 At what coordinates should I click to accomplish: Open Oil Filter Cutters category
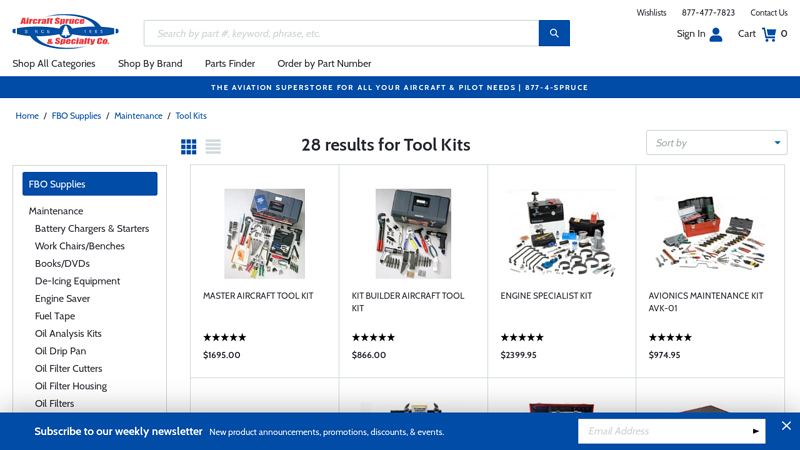68,368
